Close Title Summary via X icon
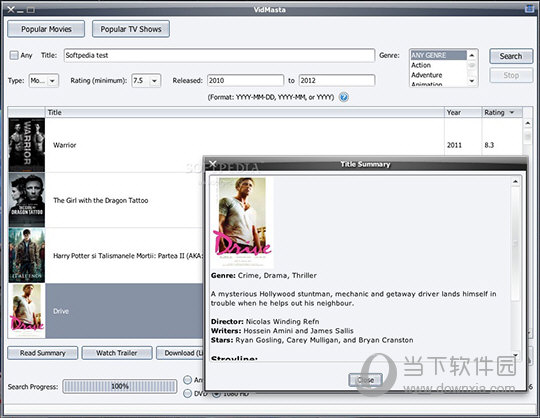The width and height of the screenshot is (540, 418). tap(212, 164)
